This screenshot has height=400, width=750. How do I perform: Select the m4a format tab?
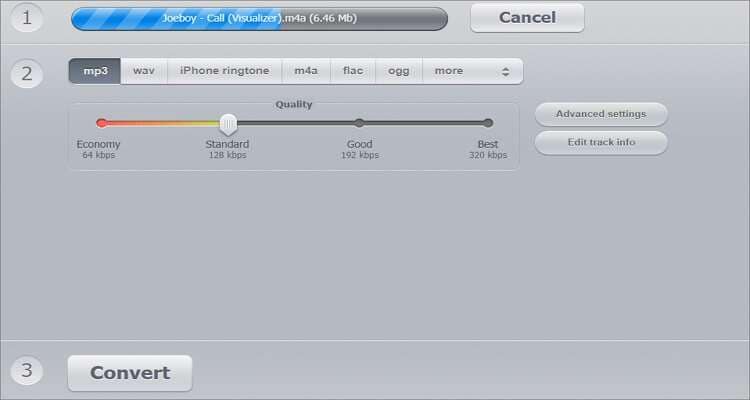coord(306,71)
